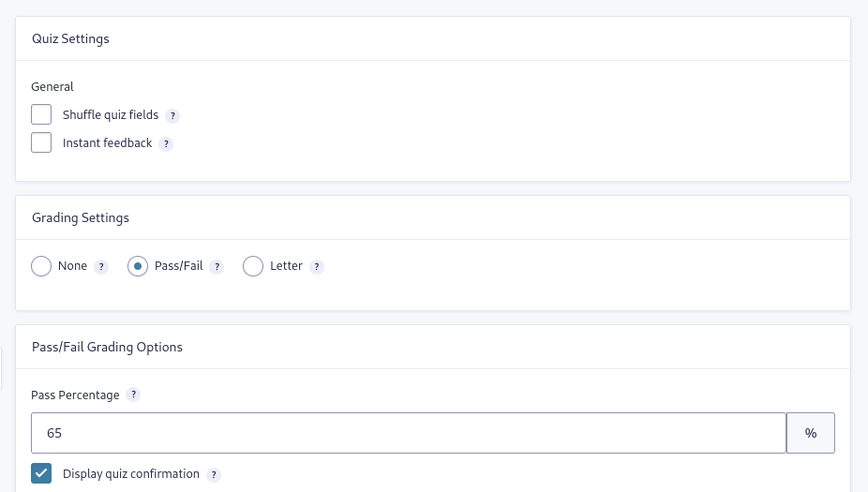The image size is (868, 492).
Task: Click the percent sign suffix box
Action: (811, 433)
